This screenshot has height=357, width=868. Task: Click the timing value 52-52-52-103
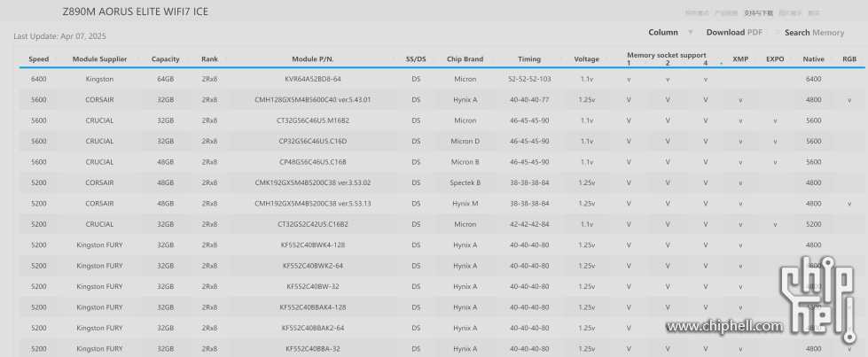point(529,79)
